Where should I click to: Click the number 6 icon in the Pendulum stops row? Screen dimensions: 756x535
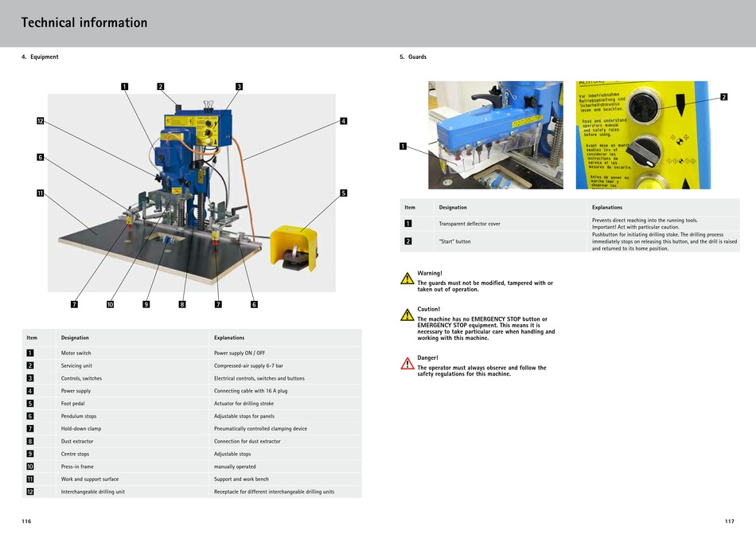pos(30,416)
